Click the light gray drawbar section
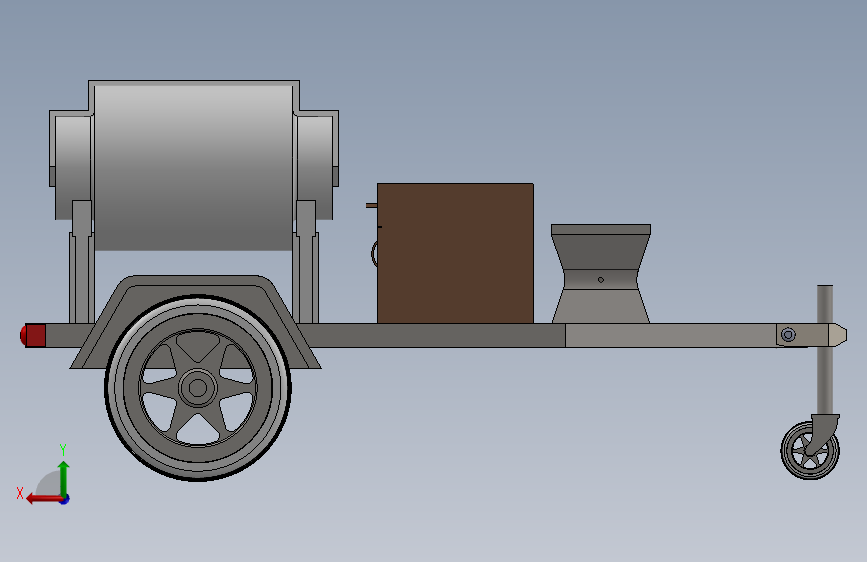The image size is (867, 562). [x=670, y=336]
